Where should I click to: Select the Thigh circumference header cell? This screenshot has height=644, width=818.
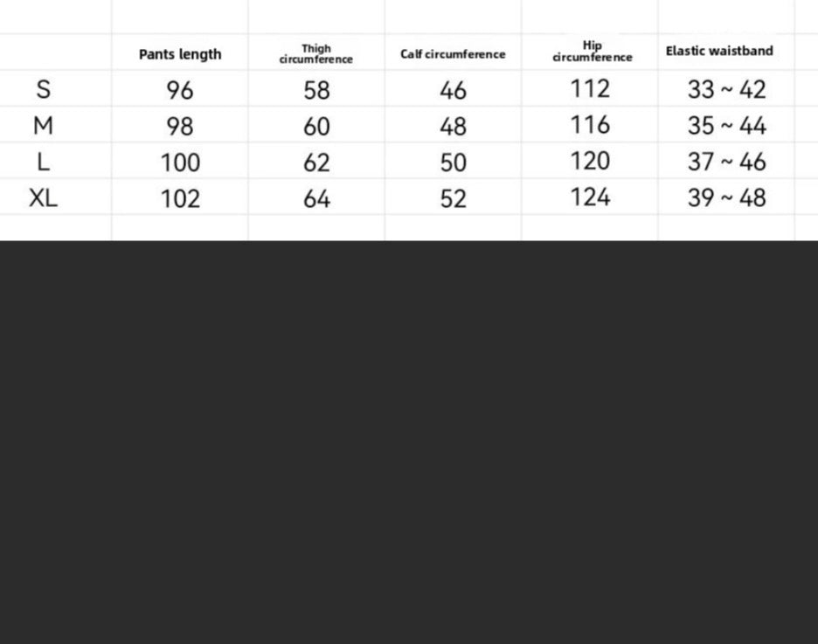(316, 54)
